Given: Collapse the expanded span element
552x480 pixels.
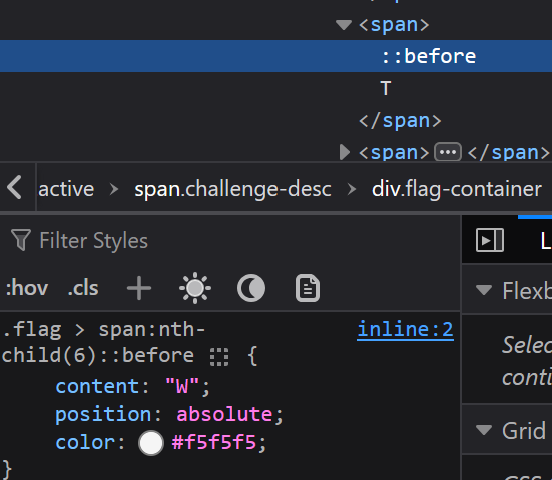Looking at the screenshot, I should 344,25.
